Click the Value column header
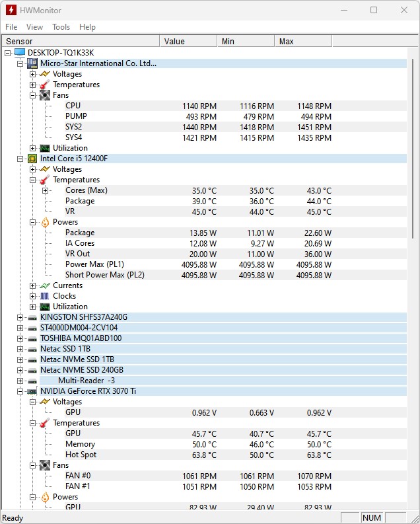 point(188,41)
